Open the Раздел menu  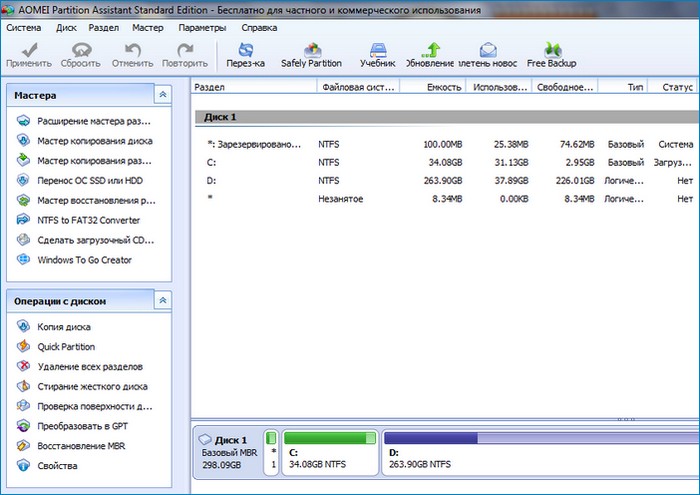pyautogui.click(x=104, y=27)
